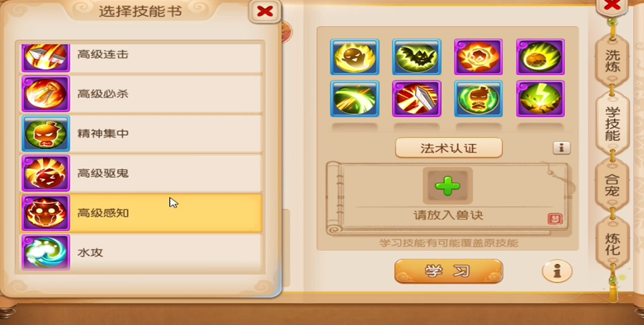Select the 高级驱鬼 skill book icon
Viewport: 644px width, 325px height.
tap(45, 173)
